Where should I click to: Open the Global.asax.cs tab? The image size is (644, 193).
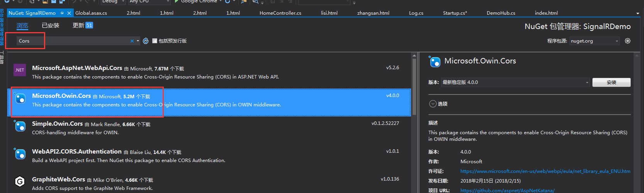[x=91, y=13]
